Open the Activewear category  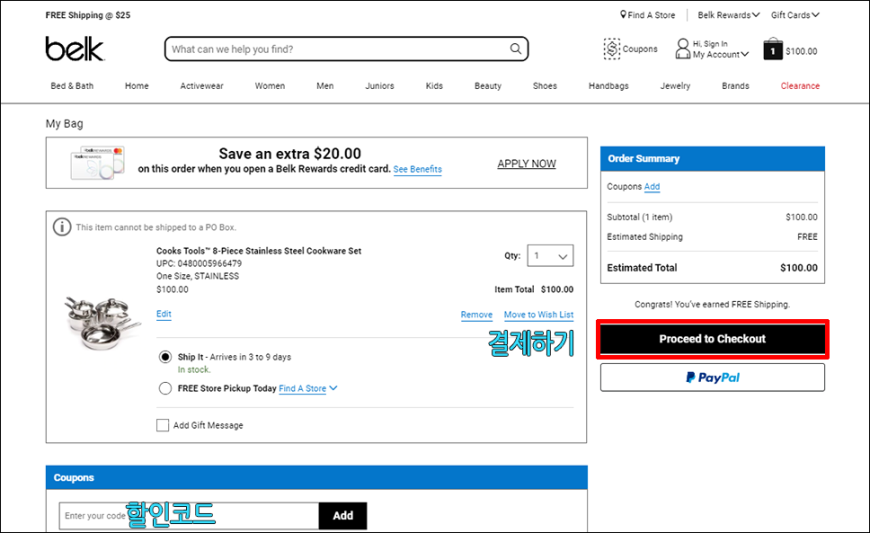[201, 86]
